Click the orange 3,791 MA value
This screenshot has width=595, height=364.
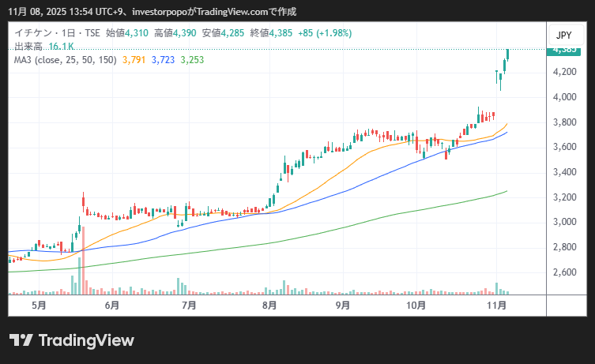tap(134, 60)
